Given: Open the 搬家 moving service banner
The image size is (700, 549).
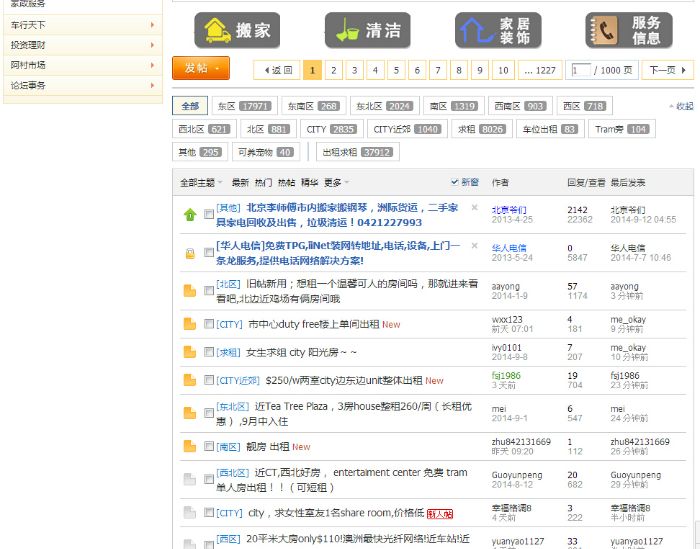Looking at the screenshot, I should [x=237, y=30].
